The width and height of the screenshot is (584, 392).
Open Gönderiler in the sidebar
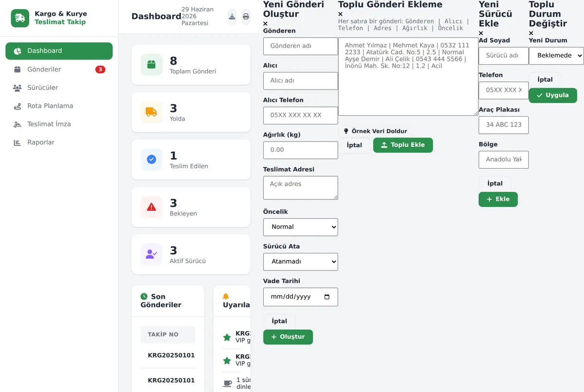point(59,70)
